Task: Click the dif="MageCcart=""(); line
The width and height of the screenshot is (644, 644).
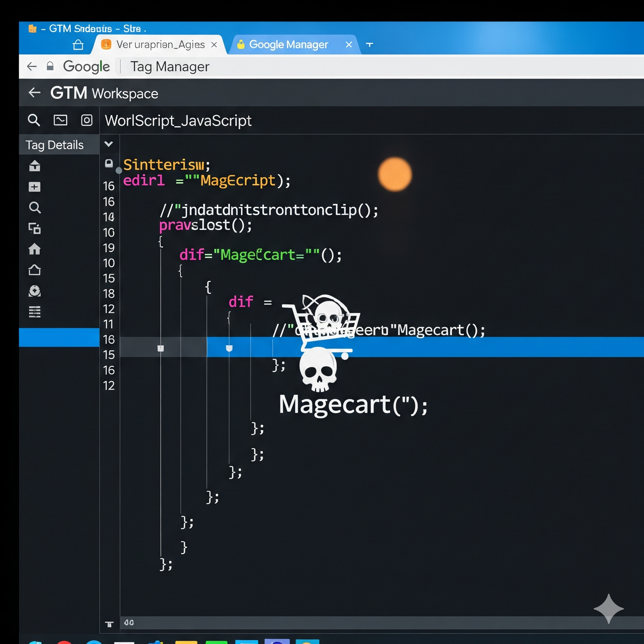Action: (x=260, y=255)
